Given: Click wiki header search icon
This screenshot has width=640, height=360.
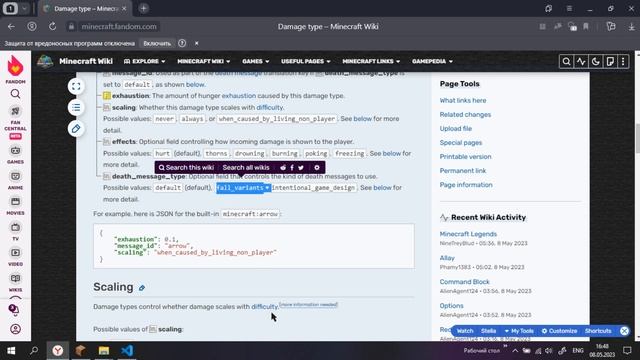Looking at the screenshot, I should pos(566,62).
